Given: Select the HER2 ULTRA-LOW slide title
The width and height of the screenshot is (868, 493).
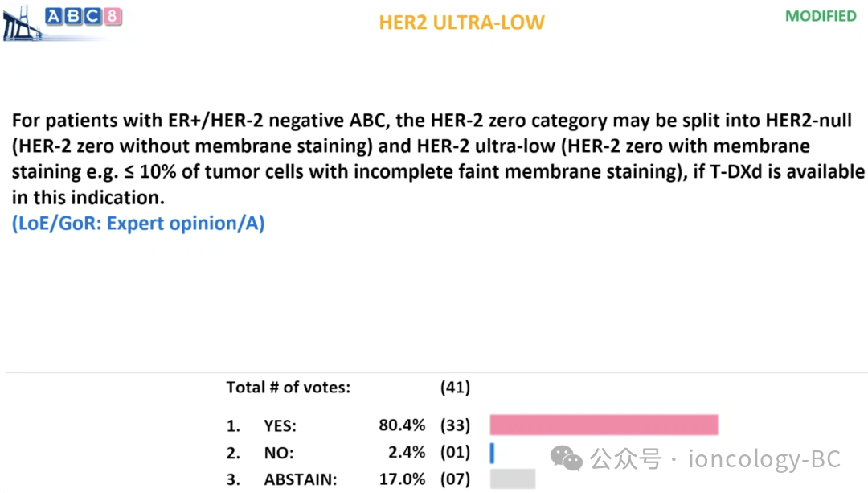Looking at the screenshot, I should (x=461, y=23).
